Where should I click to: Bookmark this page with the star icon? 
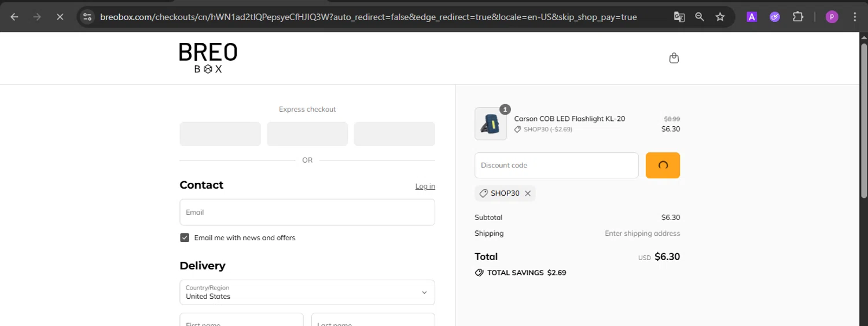point(720,17)
